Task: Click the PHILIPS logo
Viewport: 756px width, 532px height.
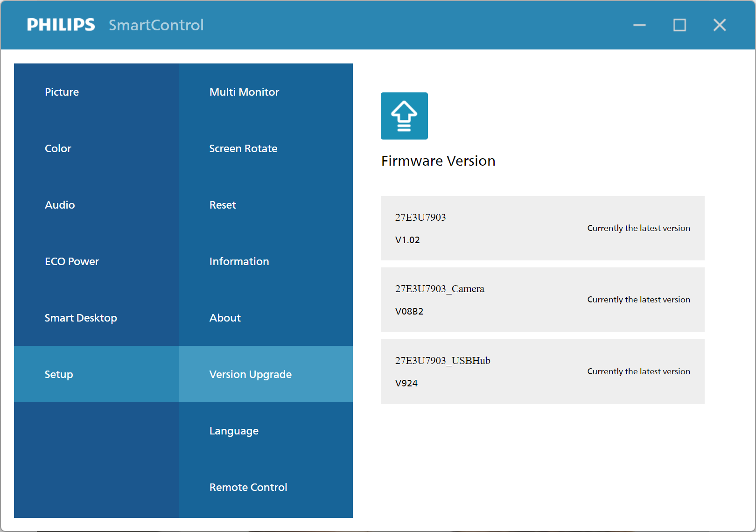Action: (61, 25)
